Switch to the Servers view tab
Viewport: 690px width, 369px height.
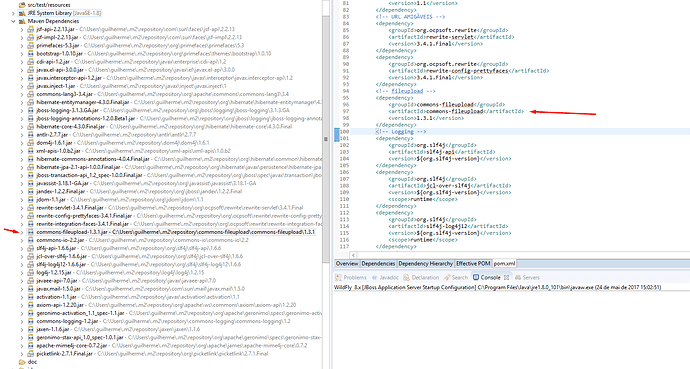[x=527, y=278]
